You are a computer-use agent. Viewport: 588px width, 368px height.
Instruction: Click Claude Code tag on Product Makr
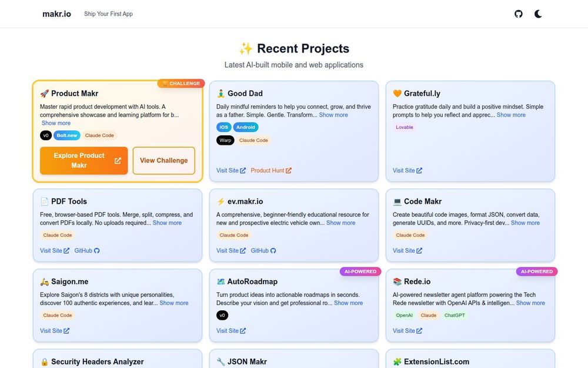(99, 135)
